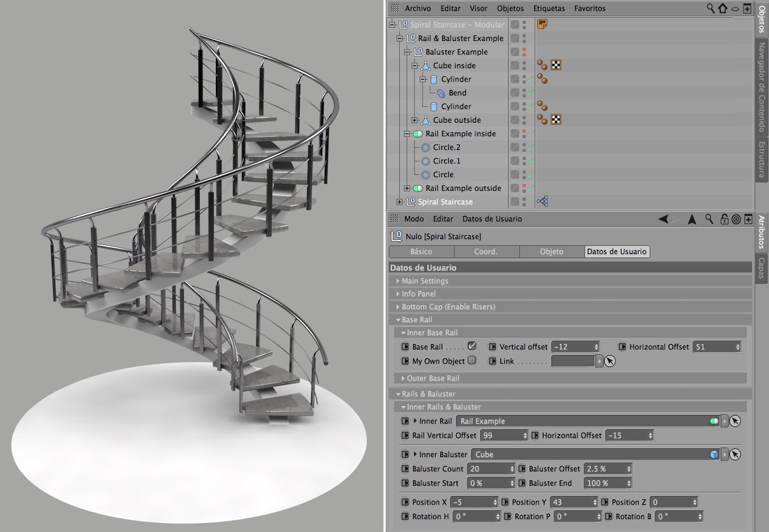
Task: Click the object picker arrow next to Inner Rail
Action: point(735,421)
